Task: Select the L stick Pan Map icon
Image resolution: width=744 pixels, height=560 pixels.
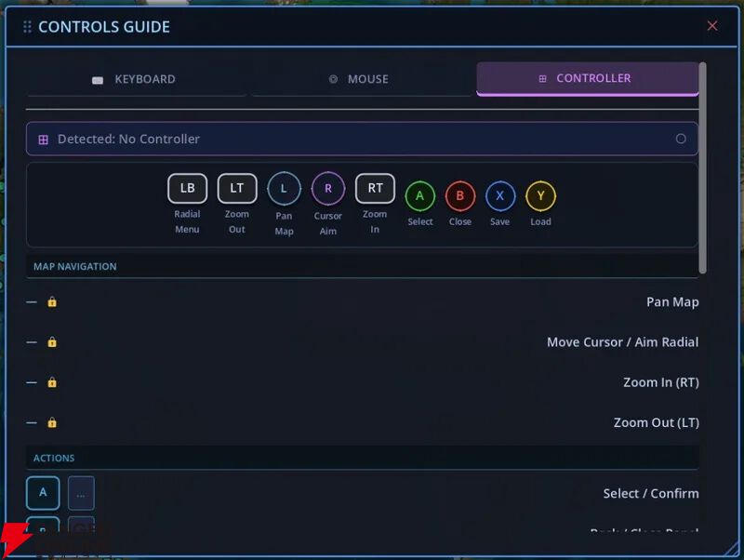Action: (284, 189)
